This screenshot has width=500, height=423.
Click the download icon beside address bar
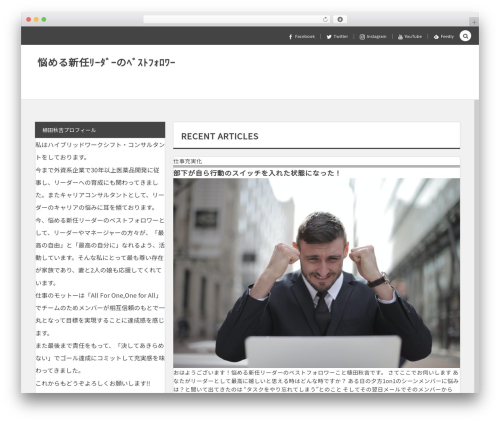coord(340,19)
